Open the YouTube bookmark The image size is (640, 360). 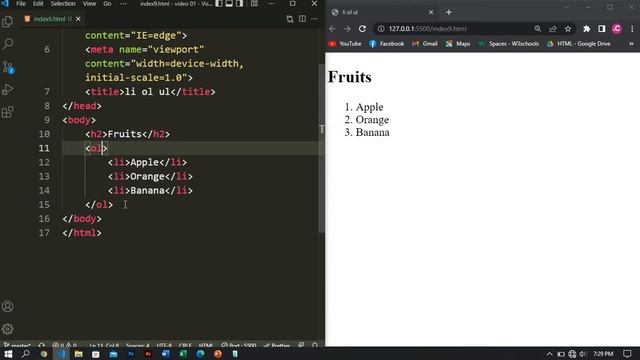[x=345, y=44]
